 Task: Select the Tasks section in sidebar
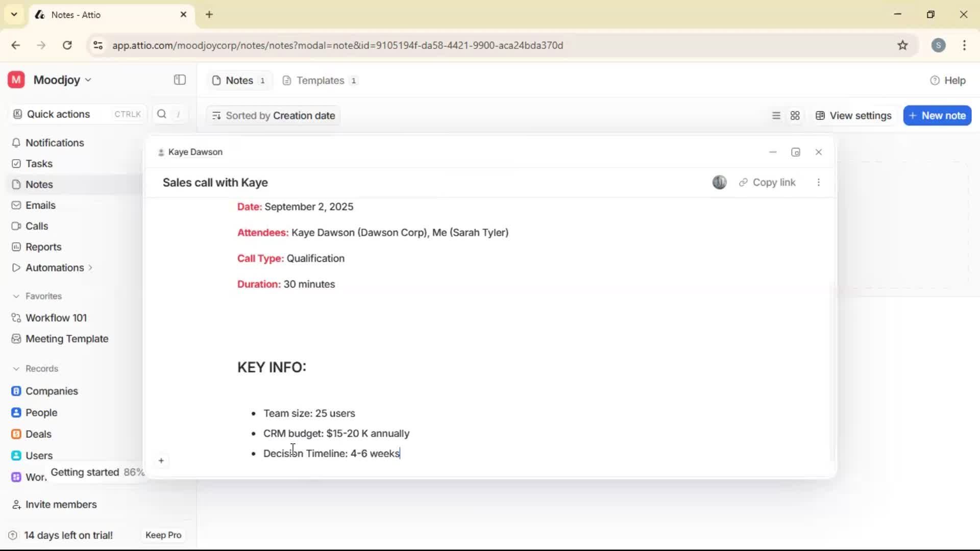pos(38,163)
